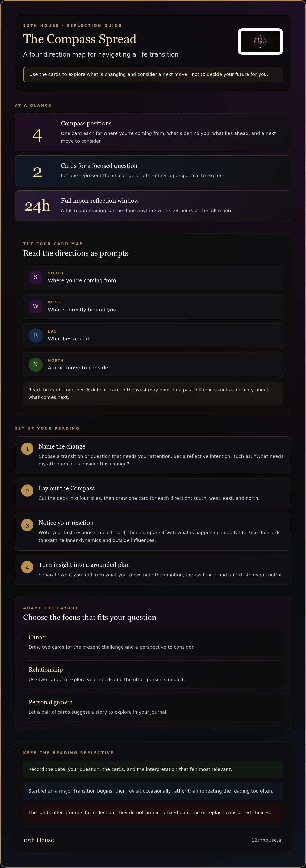The width and height of the screenshot is (306, 868).
Task: Select the South "S" compass badge
Action: point(36,277)
